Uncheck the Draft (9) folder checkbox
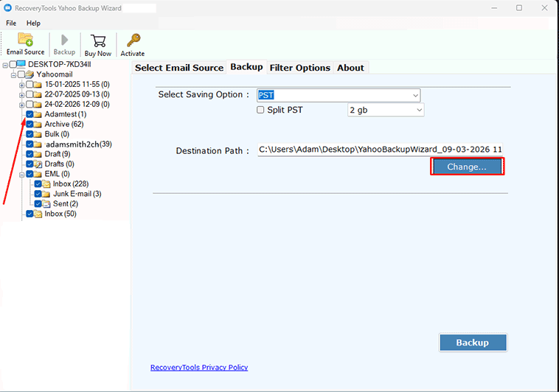The width and height of the screenshot is (559, 392). [x=29, y=154]
